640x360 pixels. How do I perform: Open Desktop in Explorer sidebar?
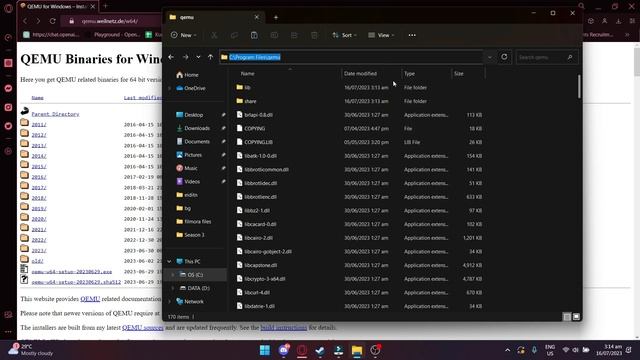pyautogui.click(x=189, y=115)
